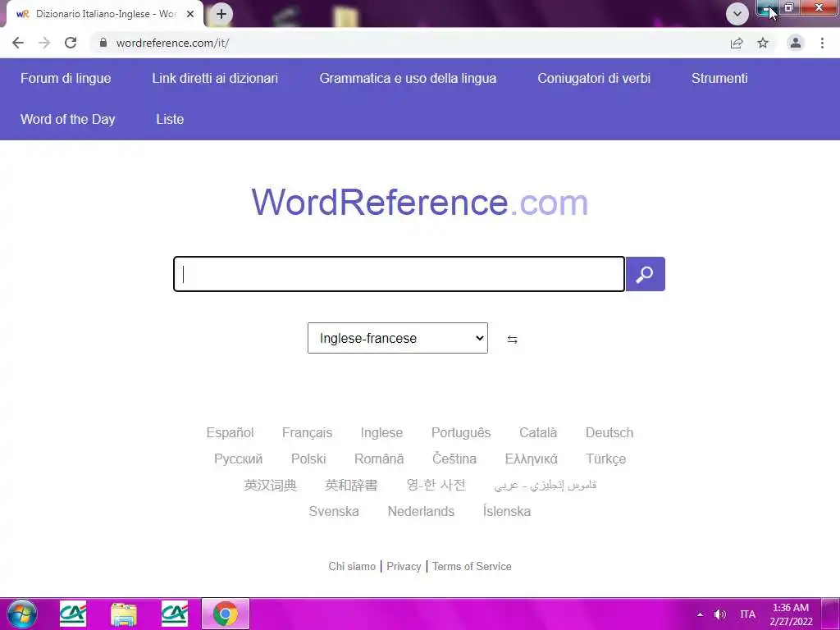Go back with the browser back arrow
The height and width of the screenshot is (630, 840).
pos(18,43)
